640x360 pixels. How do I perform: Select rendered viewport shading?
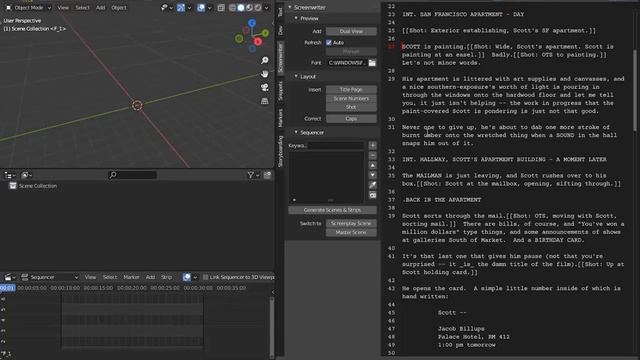[258, 7]
